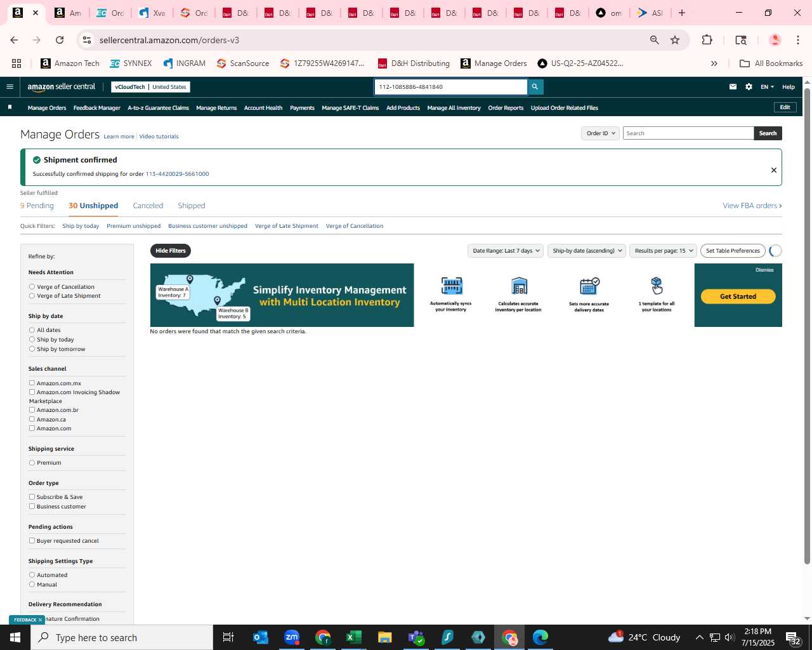Open the browser extensions puzzle icon
The height and width of the screenshot is (650, 812).
coord(707,40)
